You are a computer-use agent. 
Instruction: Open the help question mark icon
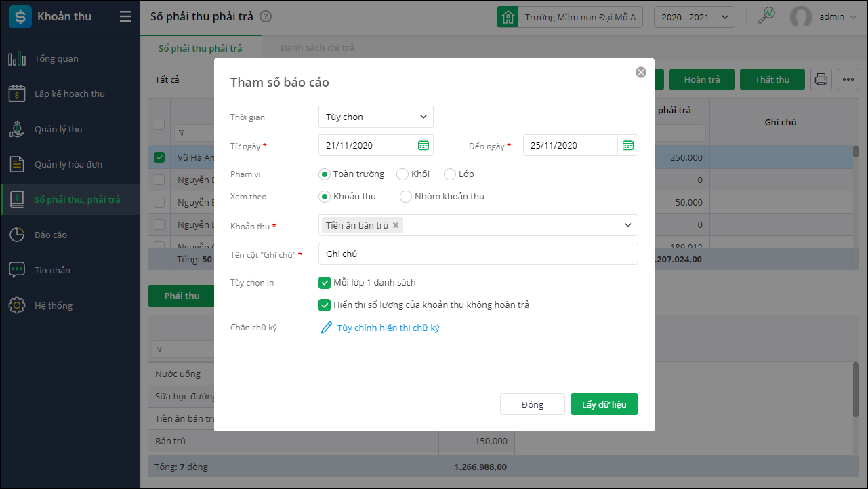point(266,17)
